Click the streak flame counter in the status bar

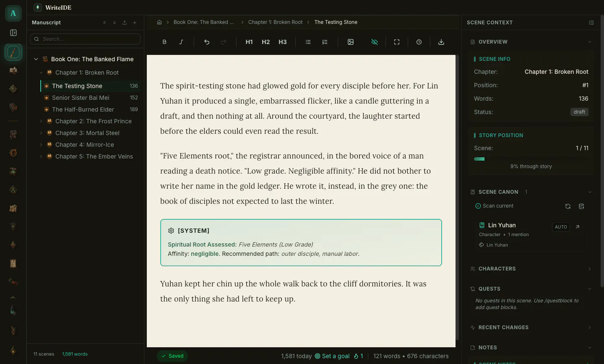(359, 356)
